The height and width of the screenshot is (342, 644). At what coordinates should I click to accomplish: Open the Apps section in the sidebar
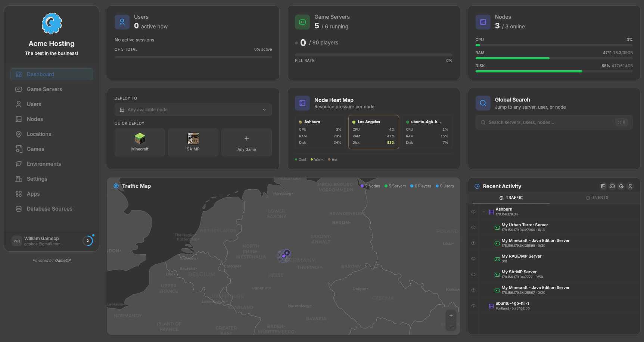click(x=33, y=193)
